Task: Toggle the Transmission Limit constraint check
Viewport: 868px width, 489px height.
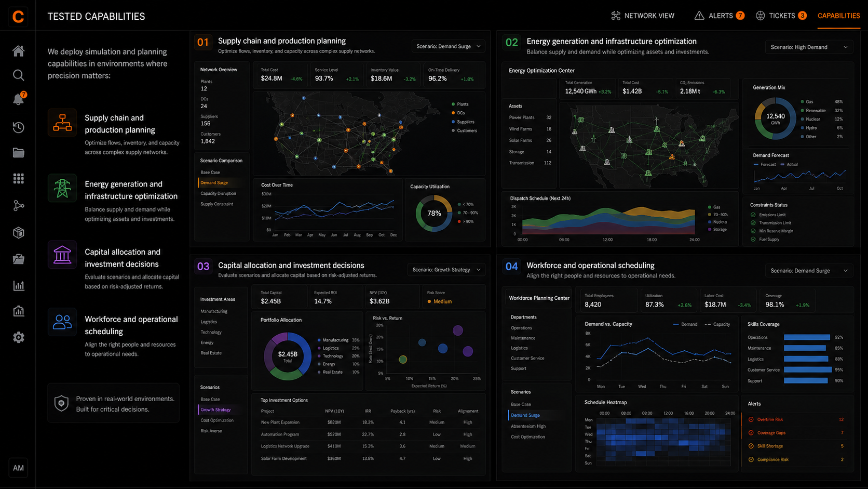Action: coord(753,223)
